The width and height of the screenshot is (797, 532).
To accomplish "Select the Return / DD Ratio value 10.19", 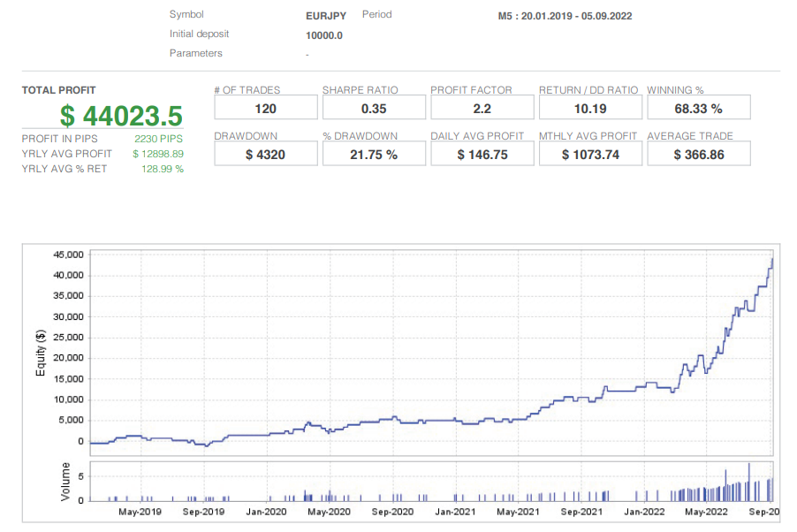I will point(590,109).
